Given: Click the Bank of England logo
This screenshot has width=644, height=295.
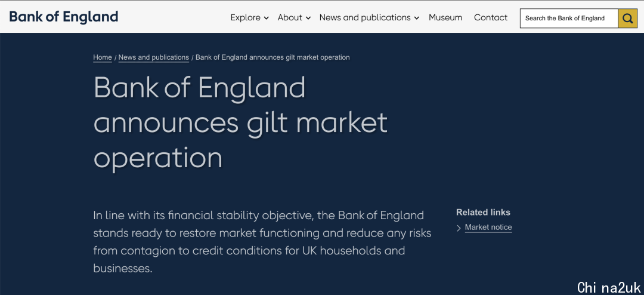Looking at the screenshot, I should [64, 17].
